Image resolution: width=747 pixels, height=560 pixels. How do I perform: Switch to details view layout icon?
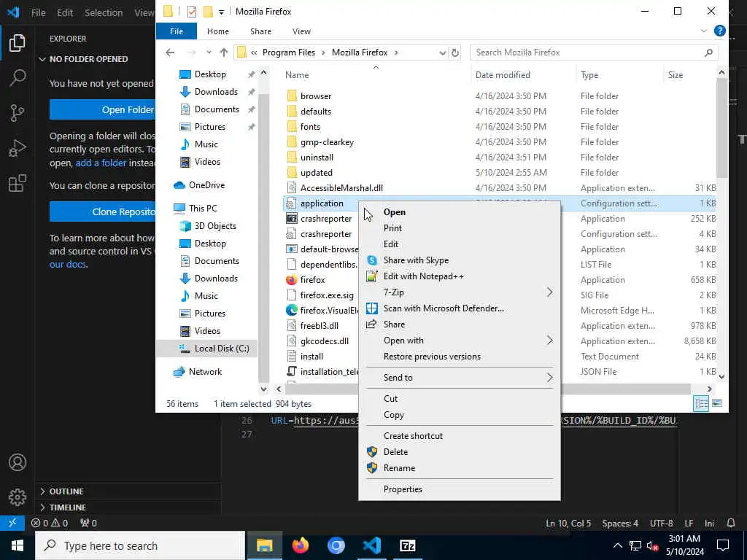click(701, 403)
